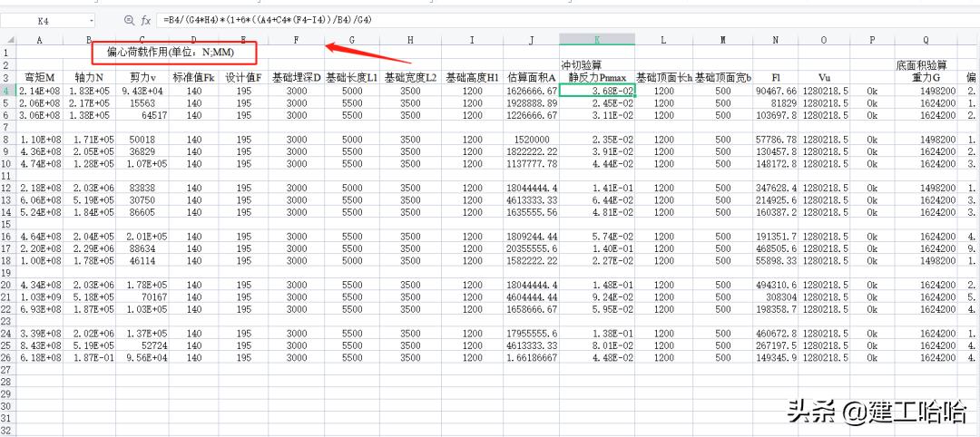This screenshot has height=437, width=980.
Task: Select column Q header
Action: (926, 41)
